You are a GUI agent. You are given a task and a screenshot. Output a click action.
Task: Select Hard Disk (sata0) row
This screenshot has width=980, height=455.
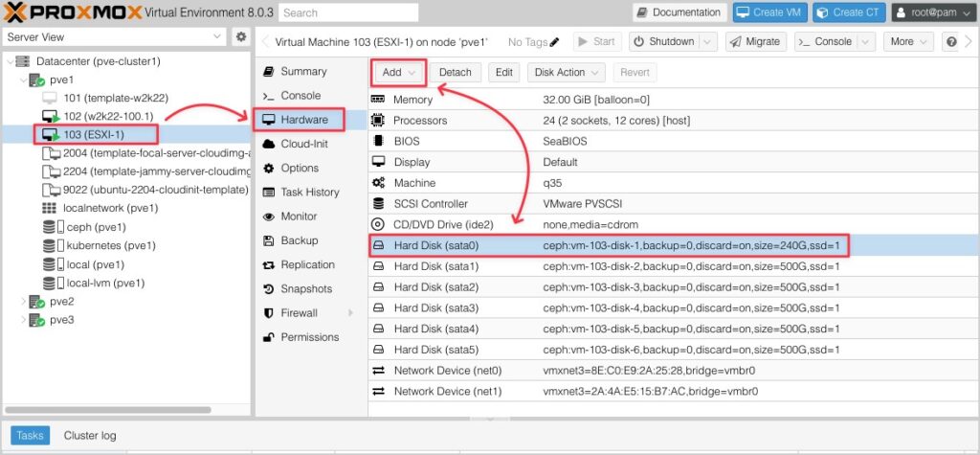[x=674, y=246]
